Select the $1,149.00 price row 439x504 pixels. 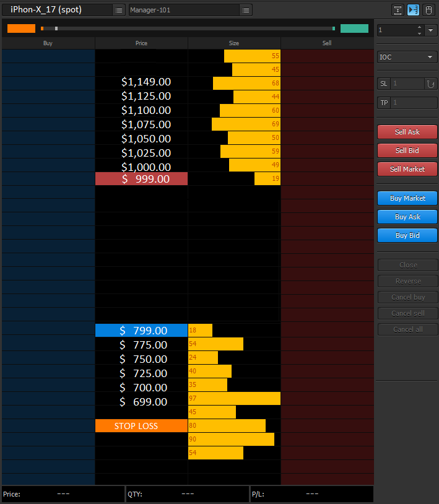tap(146, 82)
